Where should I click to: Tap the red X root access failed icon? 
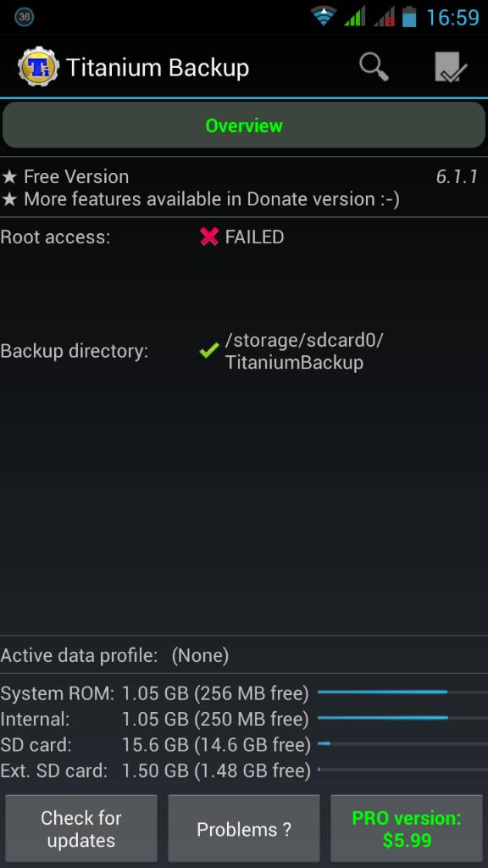coord(209,237)
